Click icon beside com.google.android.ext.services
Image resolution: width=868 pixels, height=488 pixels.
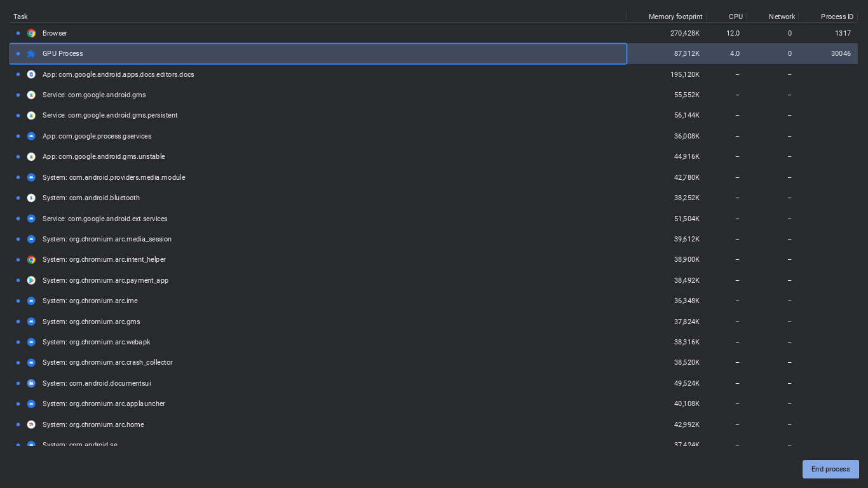point(31,219)
